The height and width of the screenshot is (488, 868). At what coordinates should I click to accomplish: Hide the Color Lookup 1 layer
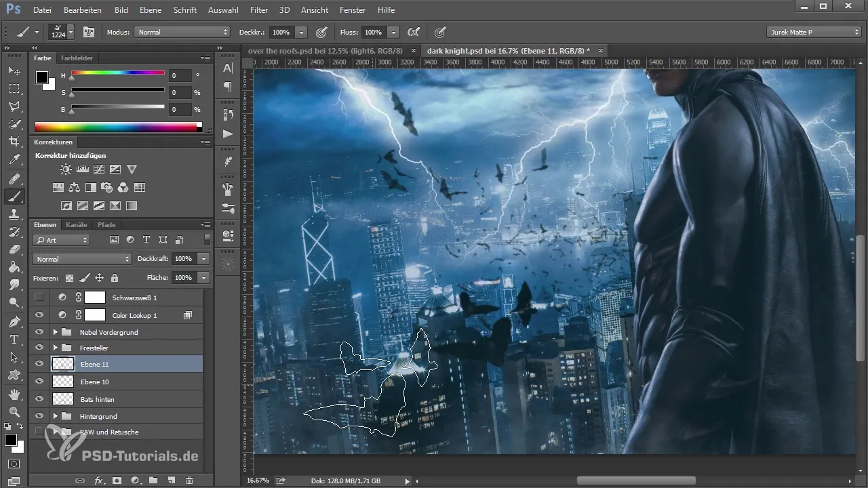coord(39,315)
